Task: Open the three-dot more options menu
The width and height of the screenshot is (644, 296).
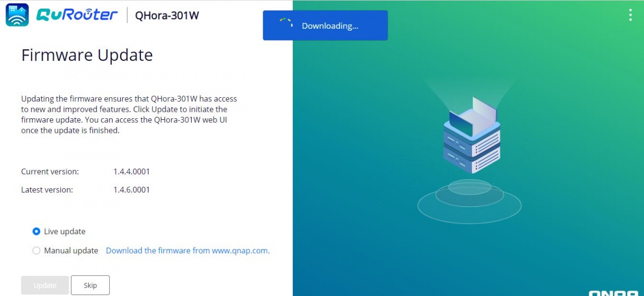Action: [x=630, y=15]
